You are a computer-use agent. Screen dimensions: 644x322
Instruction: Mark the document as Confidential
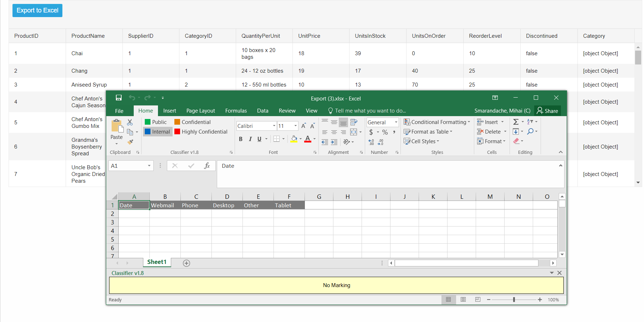(193, 122)
